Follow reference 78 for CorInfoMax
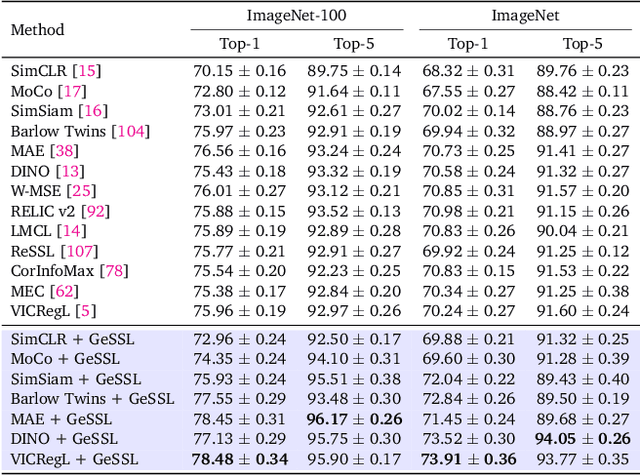 coord(115,271)
